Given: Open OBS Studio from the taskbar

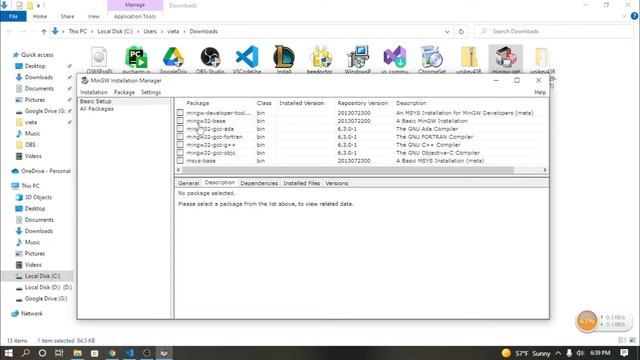Looking at the screenshot, I should (x=147, y=353).
